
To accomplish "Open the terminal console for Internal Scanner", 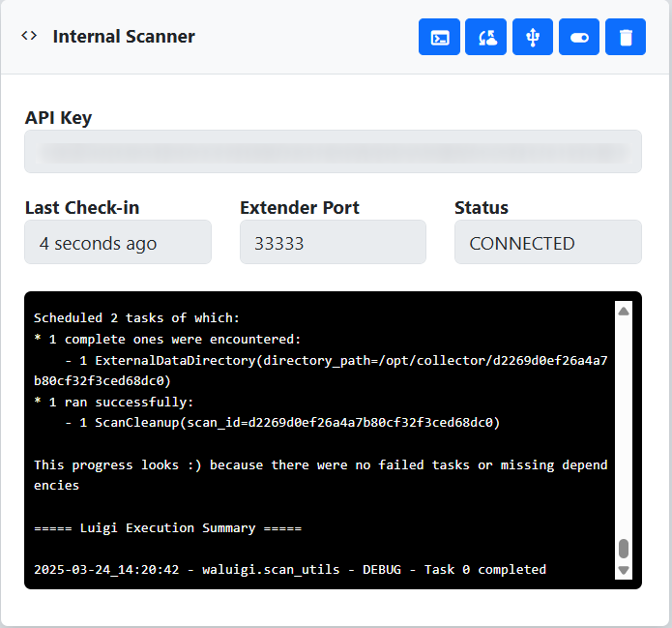I will (439, 38).
